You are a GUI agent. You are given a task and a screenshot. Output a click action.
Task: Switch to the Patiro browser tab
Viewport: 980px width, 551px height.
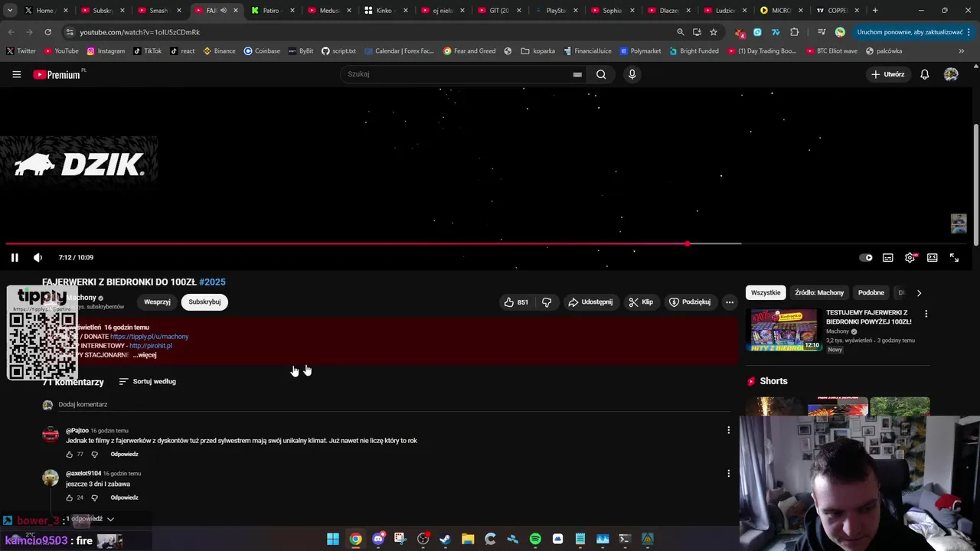tap(272, 11)
